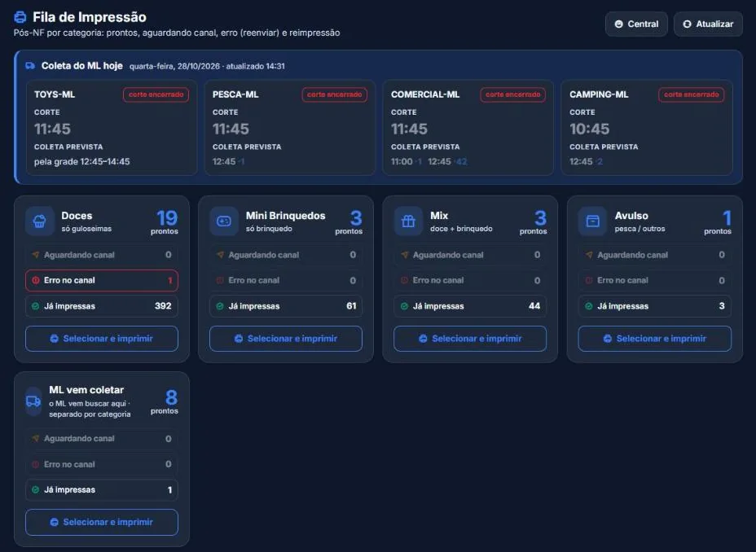Click Selecionar e imprimir for ML vem coletar

click(x=102, y=522)
